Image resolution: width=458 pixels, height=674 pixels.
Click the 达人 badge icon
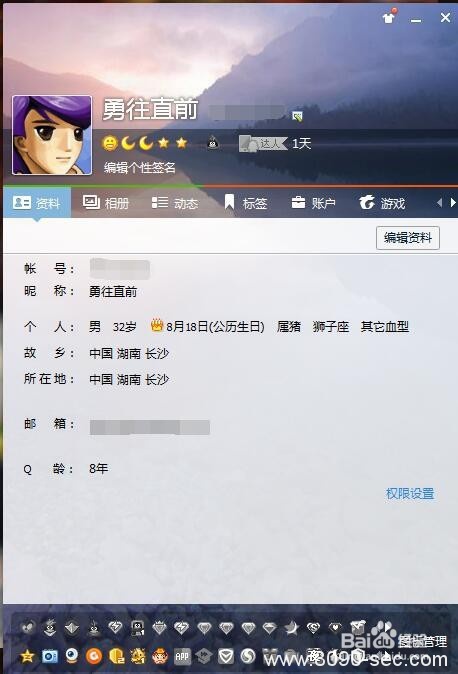tap(263, 144)
